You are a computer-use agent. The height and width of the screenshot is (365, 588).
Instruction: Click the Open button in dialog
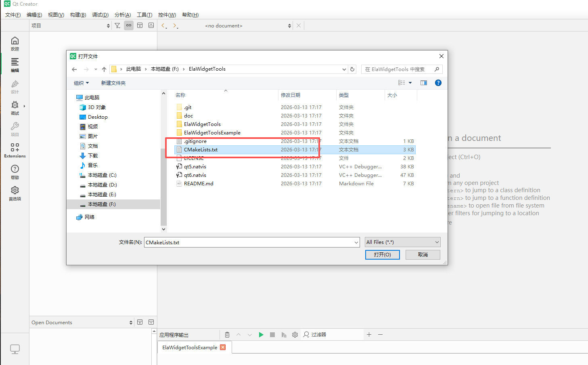(382, 255)
